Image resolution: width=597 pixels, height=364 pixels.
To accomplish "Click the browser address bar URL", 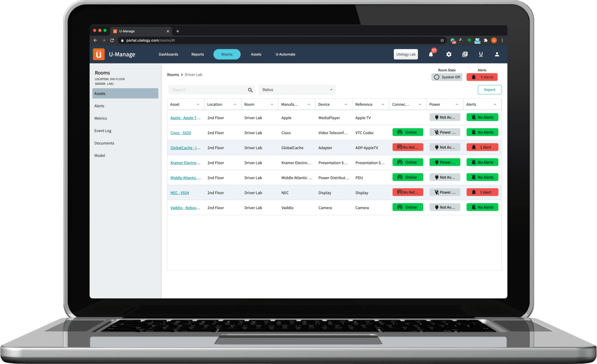I will pos(150,40).
